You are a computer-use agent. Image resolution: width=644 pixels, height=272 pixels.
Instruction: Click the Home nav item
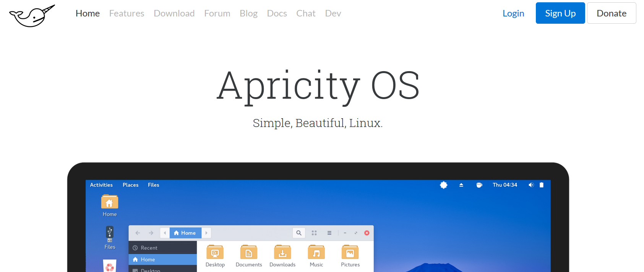pyautogui.click(x=88, y=13)
